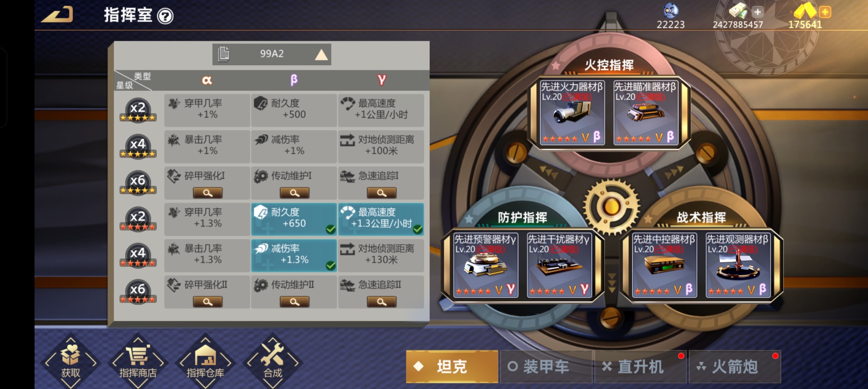Open 指挥商店 shop cart icon

[x=138, y=361]
